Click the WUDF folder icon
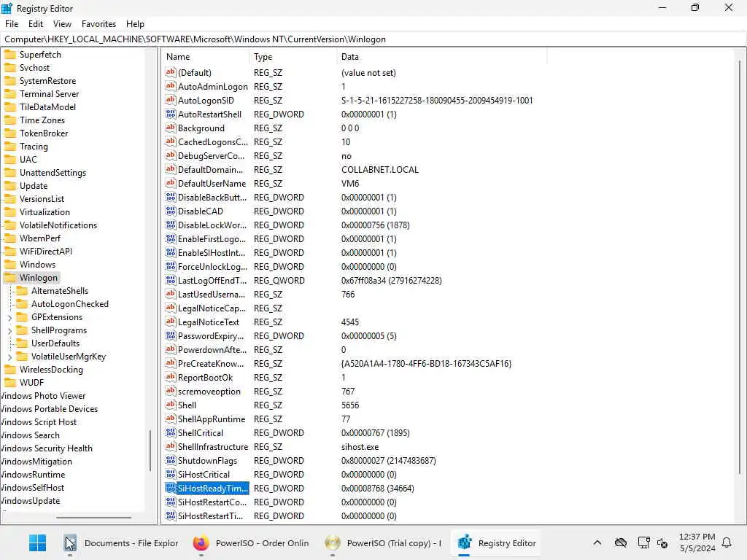Viewport: 747px width, 560px height. pyautogui.click(x=10, y=383)
